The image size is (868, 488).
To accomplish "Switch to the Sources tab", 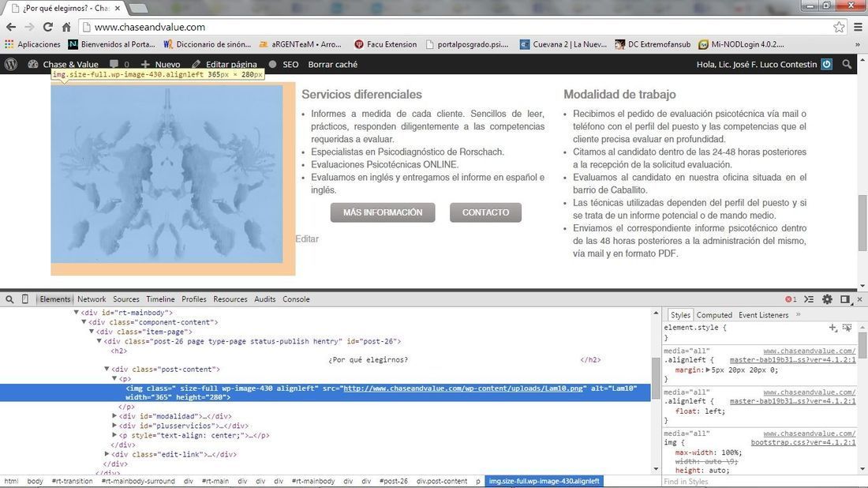I will [x=126, y=299].
